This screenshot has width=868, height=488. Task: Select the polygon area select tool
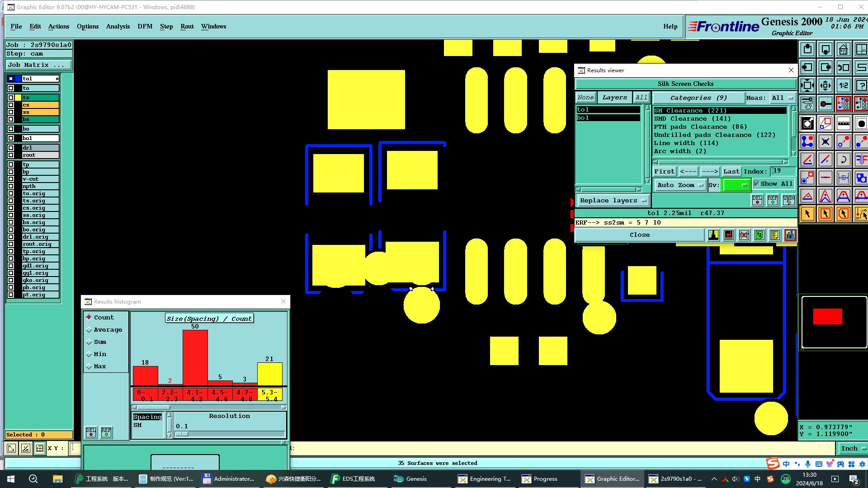point(843,214)
